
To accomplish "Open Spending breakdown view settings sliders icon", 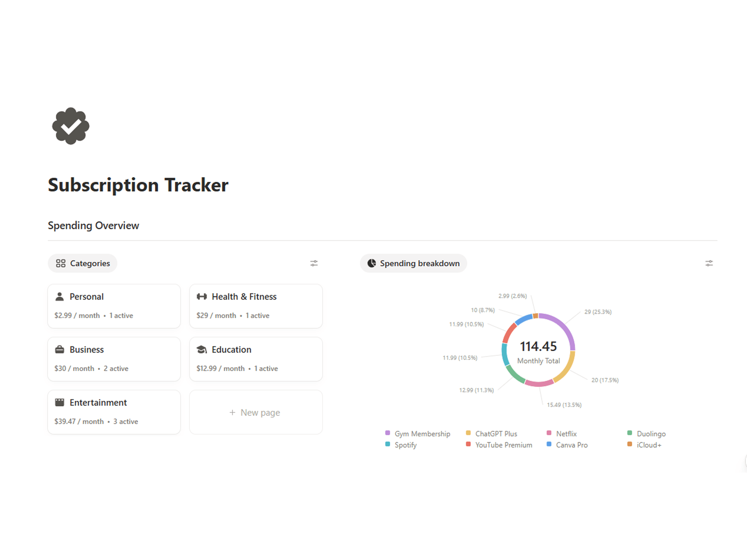I will coord(709,263).
